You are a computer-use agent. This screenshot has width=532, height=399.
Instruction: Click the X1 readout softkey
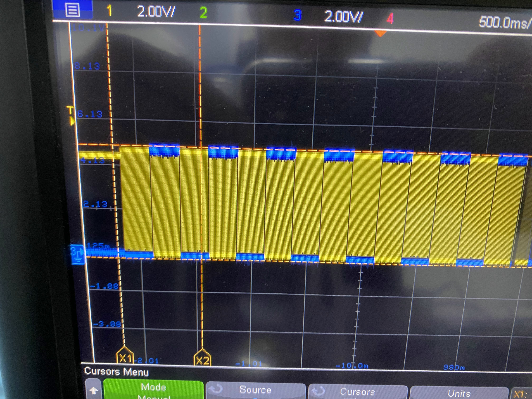click(521, 394)
